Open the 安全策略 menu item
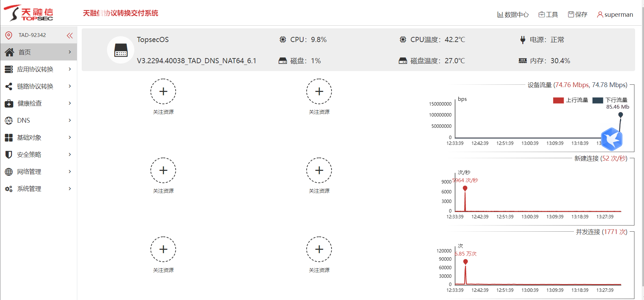Screen dimensions: 644x300 coord(29,155)
